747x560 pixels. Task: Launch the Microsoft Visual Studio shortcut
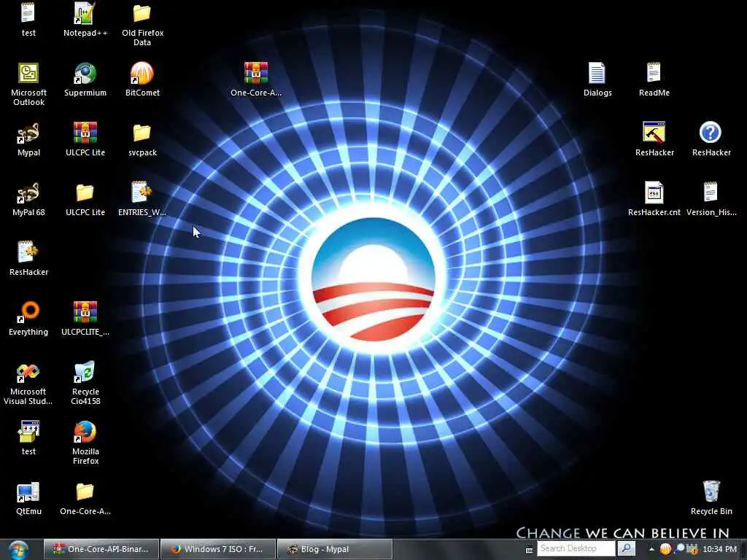pos(28,373)
